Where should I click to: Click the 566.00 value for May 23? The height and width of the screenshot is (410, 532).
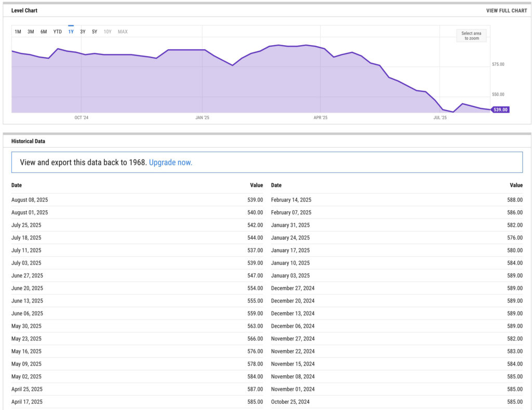click(255, 338)
